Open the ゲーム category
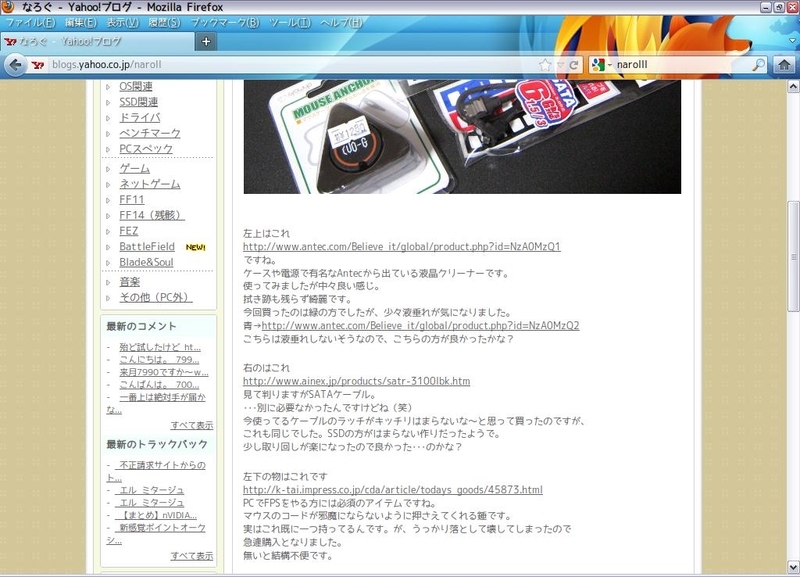 [x=135, y=168]
